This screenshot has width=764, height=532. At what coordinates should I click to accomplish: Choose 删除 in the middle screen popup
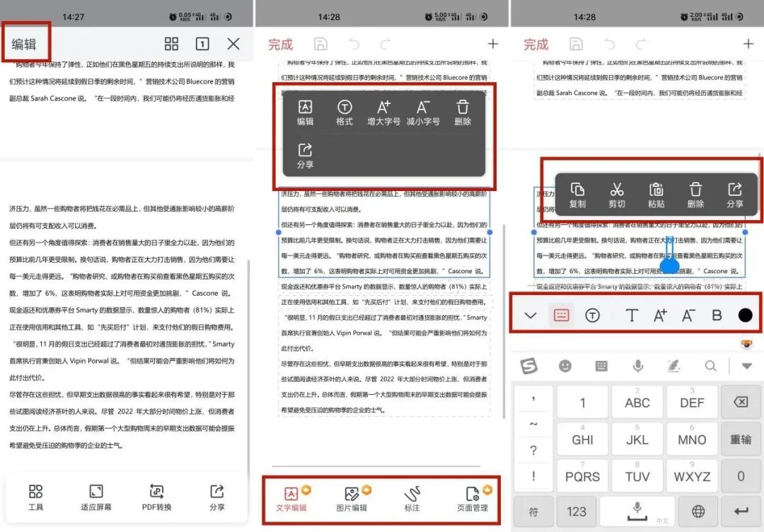(x=463, y=112)
